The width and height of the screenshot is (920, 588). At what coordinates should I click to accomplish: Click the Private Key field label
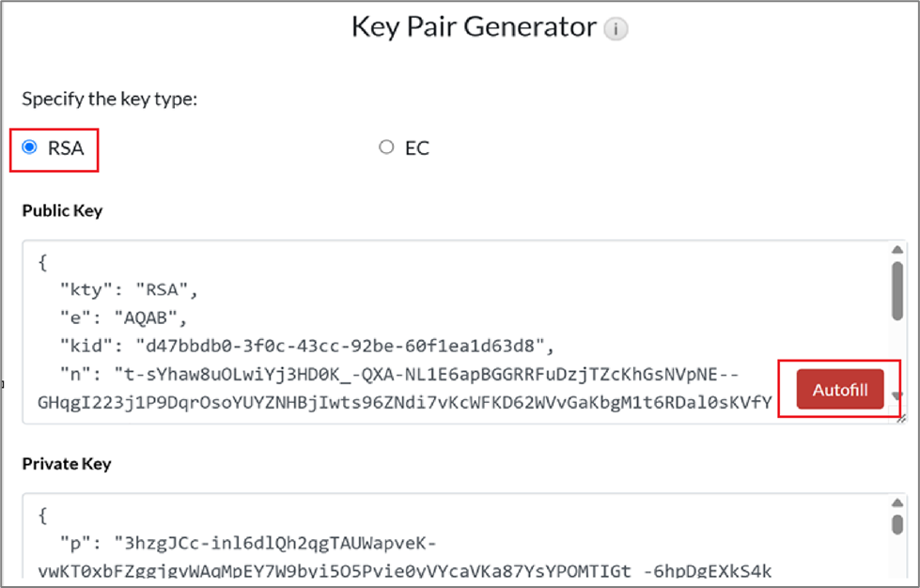(x=67, y=464)
